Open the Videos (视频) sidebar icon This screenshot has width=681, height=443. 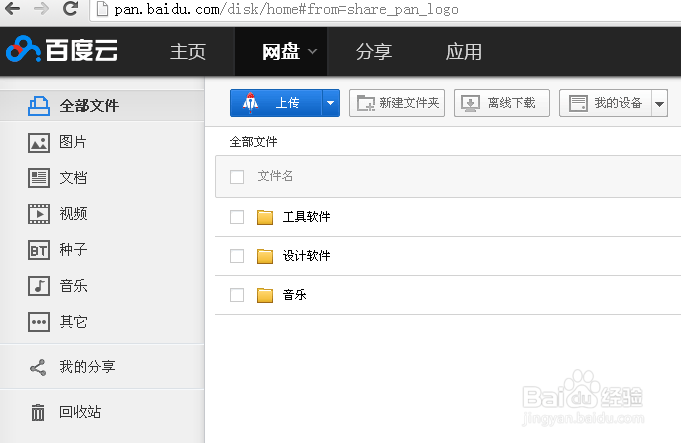tap(39, 213)
